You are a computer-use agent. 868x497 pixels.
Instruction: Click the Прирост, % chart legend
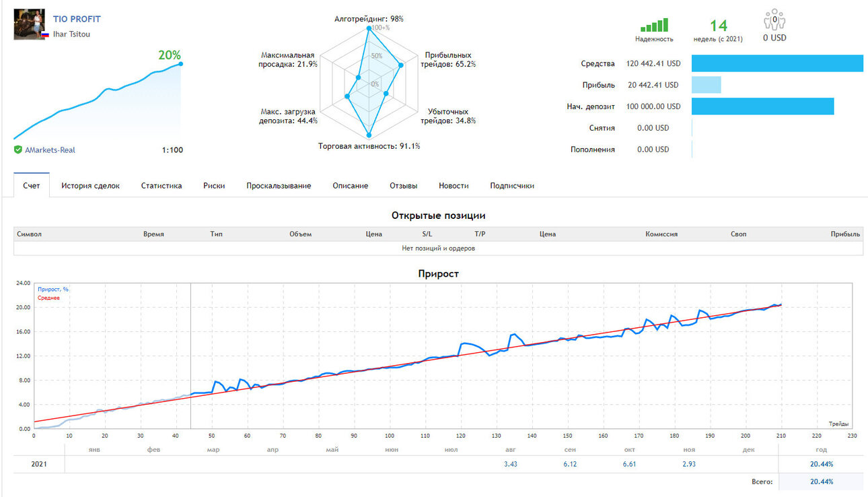(53, 290)
